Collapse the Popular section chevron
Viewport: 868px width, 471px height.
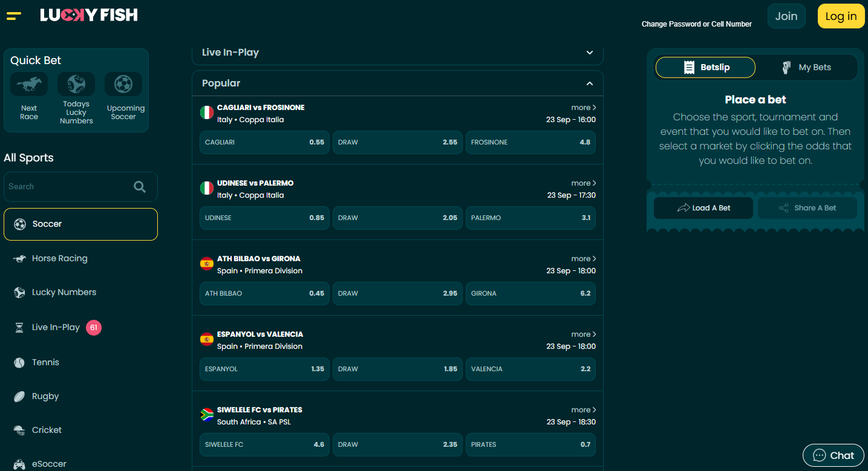(589, 83)
